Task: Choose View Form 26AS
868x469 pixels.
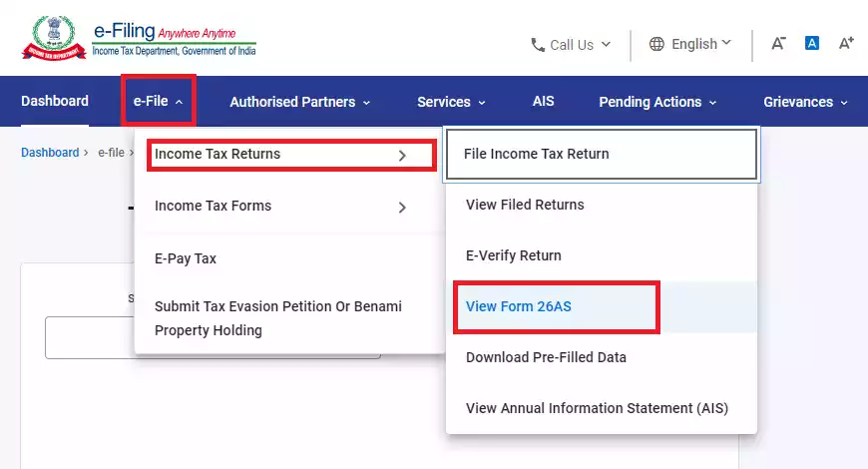Action: pos(518,306)
